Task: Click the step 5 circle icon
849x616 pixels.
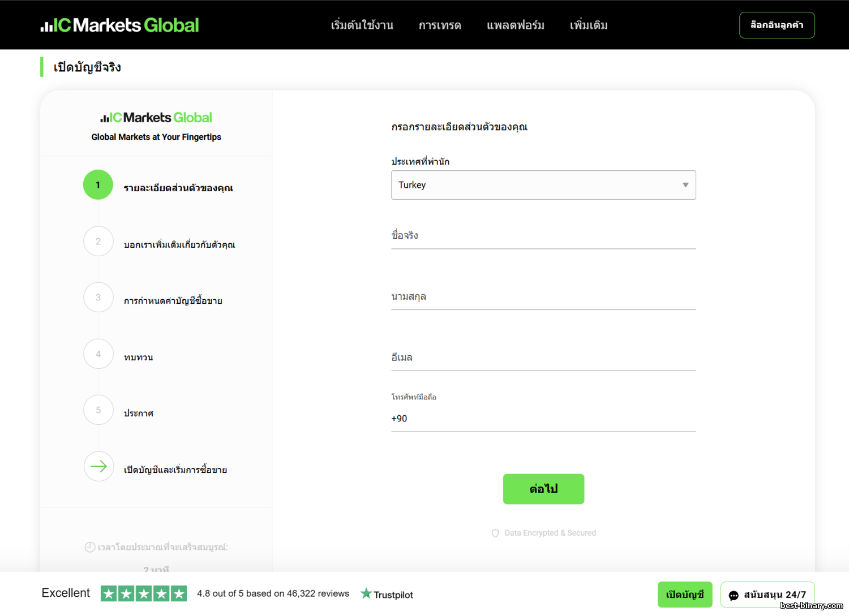Action: click(x=98, y=410)
